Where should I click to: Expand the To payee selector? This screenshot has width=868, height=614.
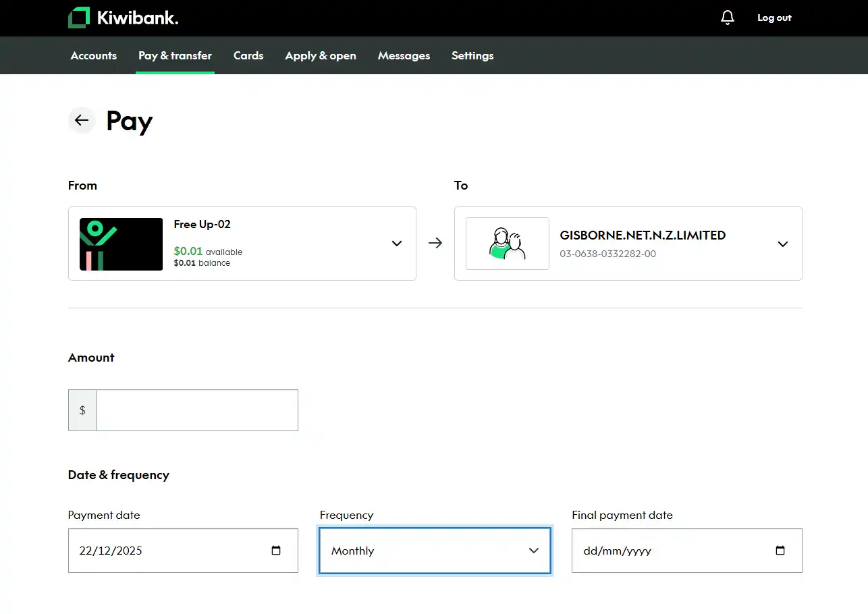click(x=782, y=244)
